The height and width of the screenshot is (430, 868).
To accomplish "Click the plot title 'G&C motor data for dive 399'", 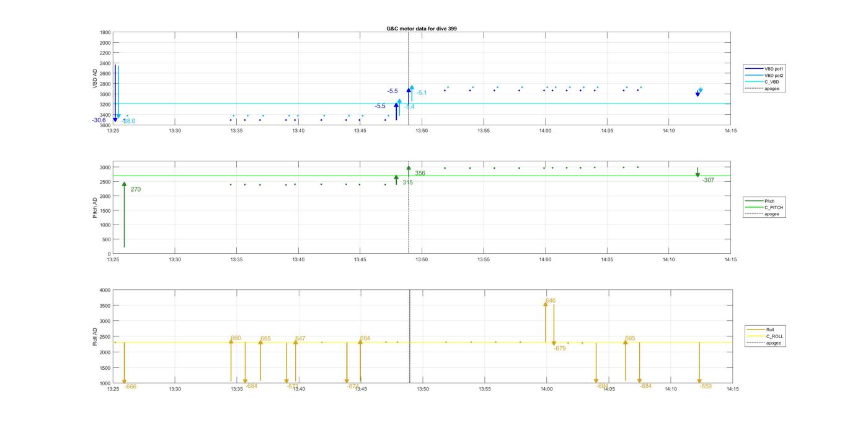I will (422, 29).
